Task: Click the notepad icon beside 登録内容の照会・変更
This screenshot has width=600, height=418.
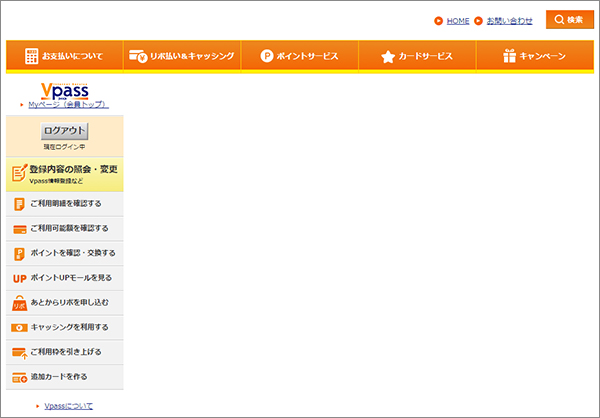Action: (x=19, y=173)
